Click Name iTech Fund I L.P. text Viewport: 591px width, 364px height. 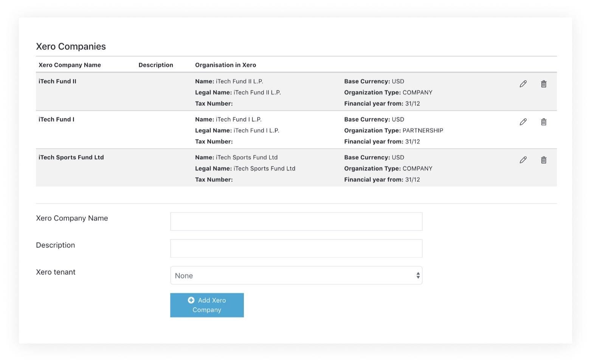pos(228,119)
